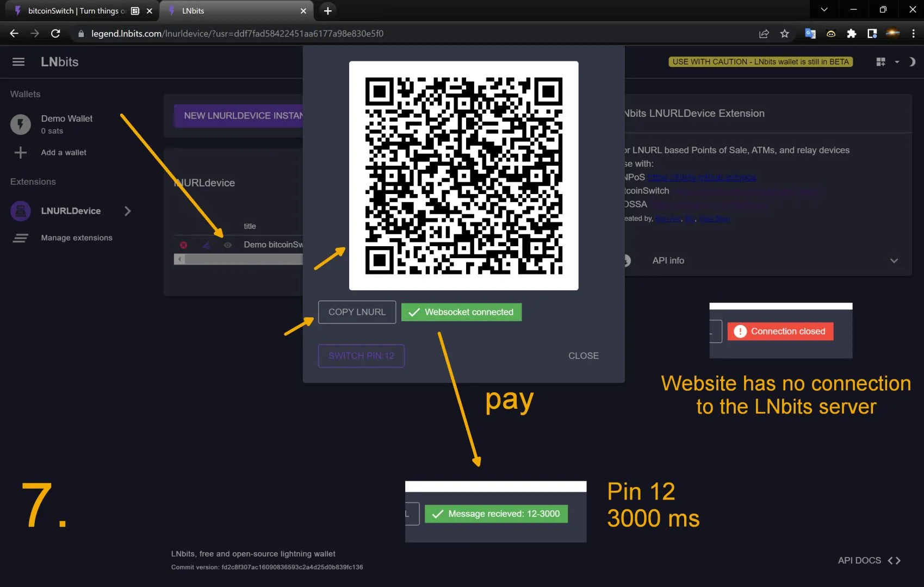Image resolution: width=924 pixels, height=587 pixels.
Task: Click the COPY LNURL button
Action: [357, 312]
